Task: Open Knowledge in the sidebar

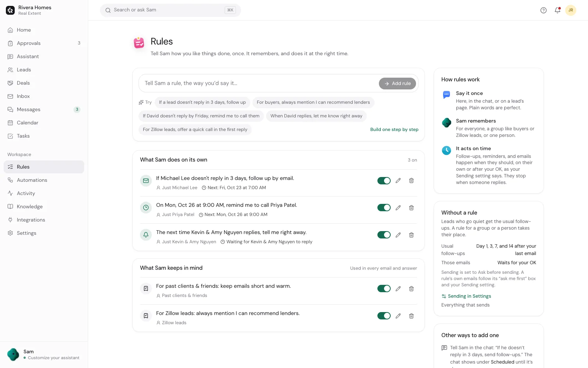Action: [x=44, y=207]
